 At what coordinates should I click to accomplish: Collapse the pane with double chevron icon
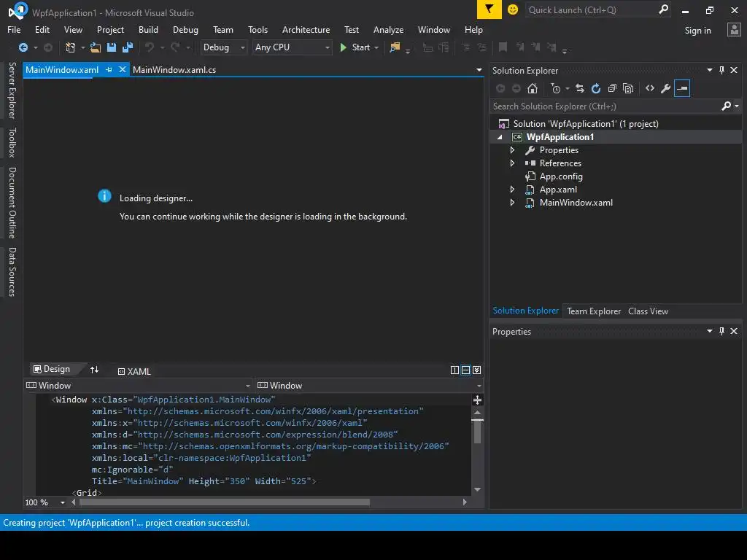tap(476, 370)
